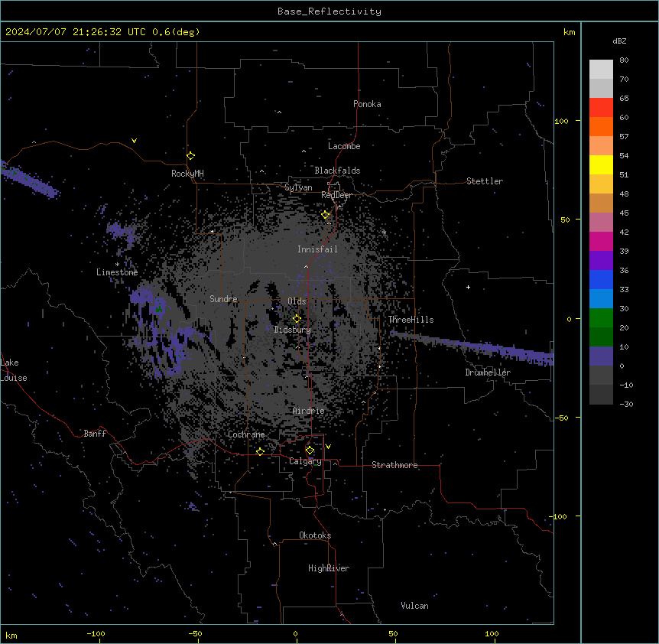Image resolution: width=659 pixels, height=644 pixels.
Task: Select the Innisfail label
Action: [317, 249]
